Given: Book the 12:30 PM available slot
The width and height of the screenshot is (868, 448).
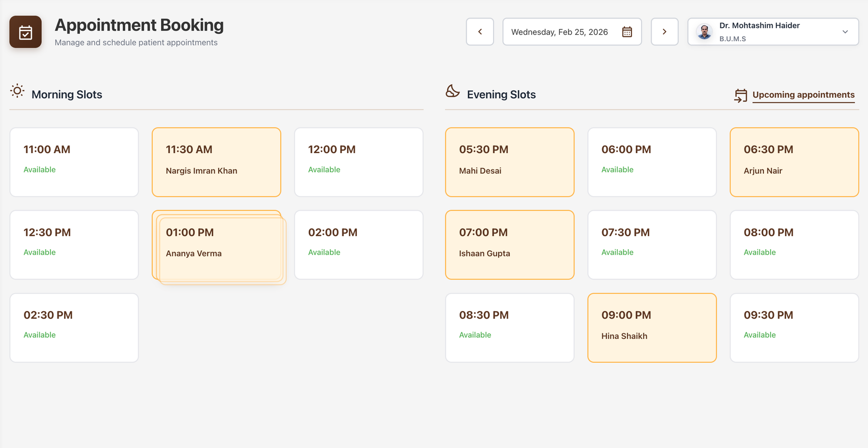Looking at the screenshot, I should [74, 245].
